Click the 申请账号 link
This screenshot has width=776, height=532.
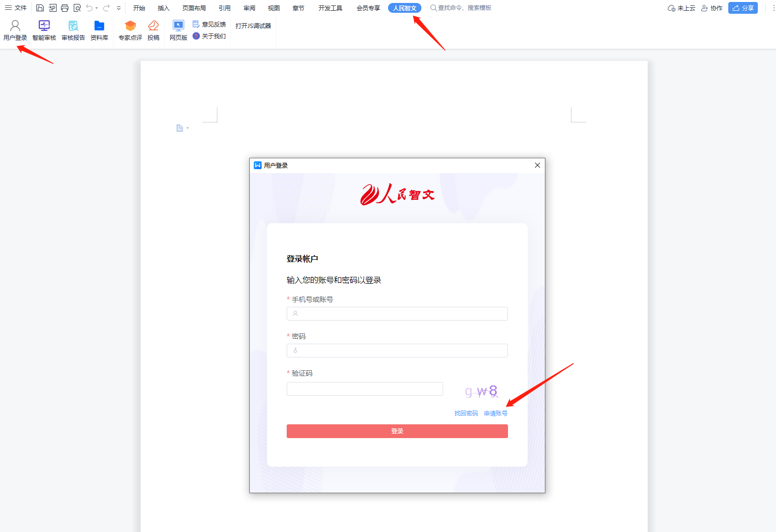[x=496, y=414]
